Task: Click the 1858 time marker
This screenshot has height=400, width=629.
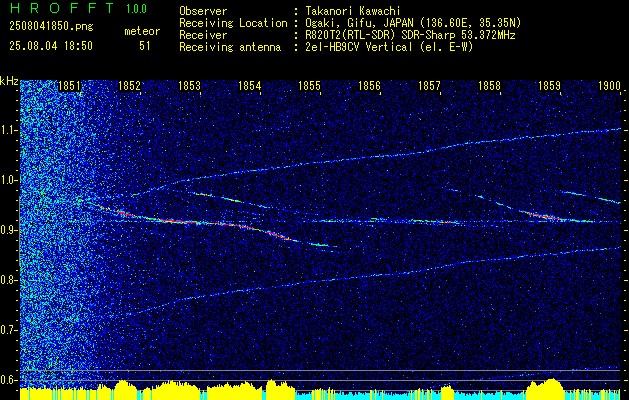Action: 489,86
